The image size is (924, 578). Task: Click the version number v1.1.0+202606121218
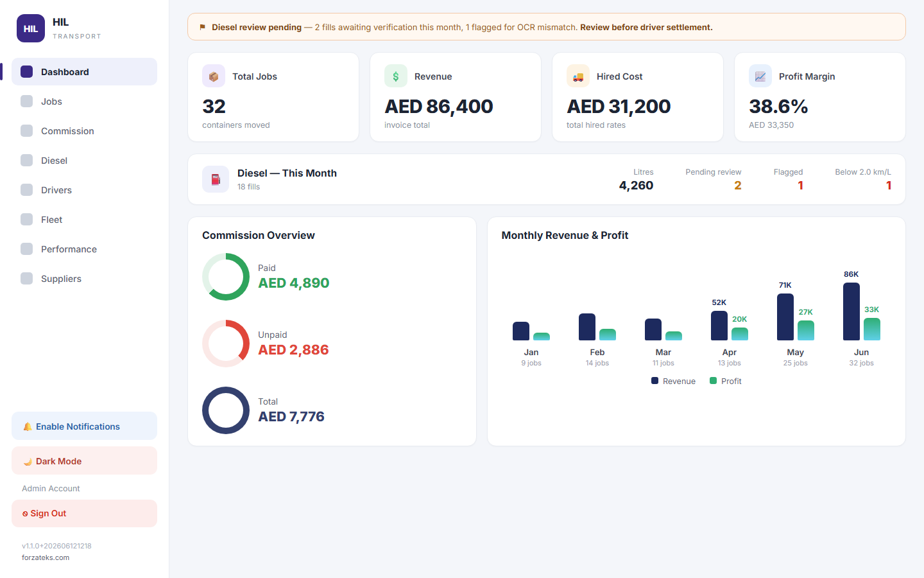56,546
